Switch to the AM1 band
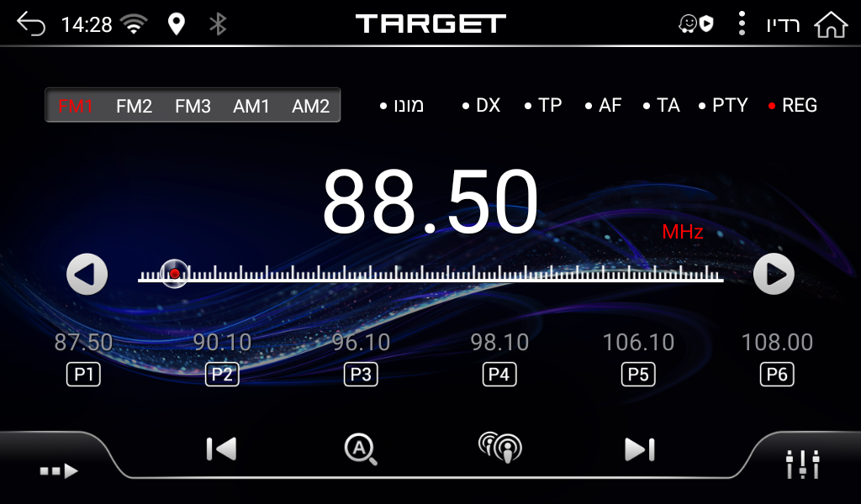 [251, 106]
